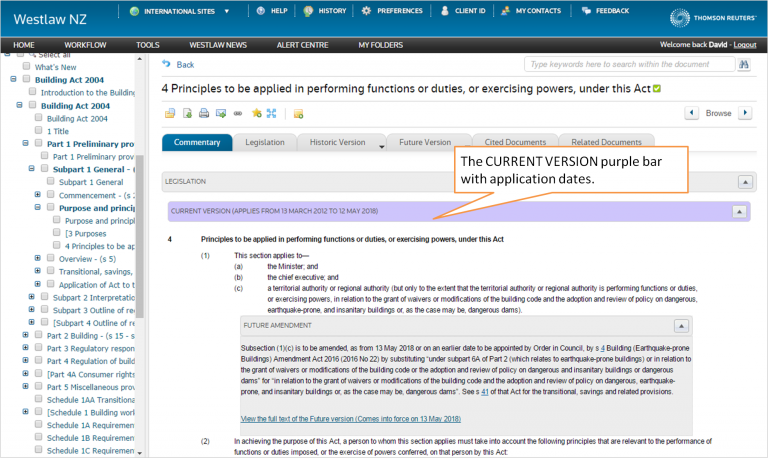
Task: Open the Cited Documents tab
Action: point(515,142)
